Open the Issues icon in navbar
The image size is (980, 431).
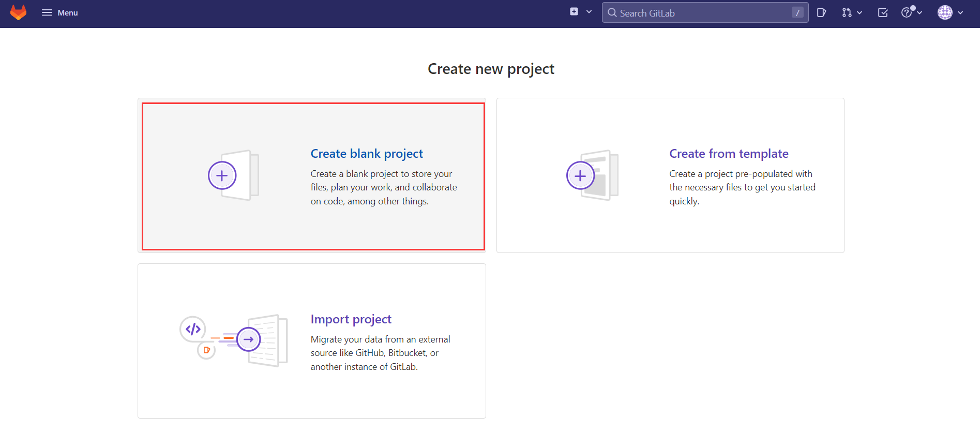click(x=821, y=12)
